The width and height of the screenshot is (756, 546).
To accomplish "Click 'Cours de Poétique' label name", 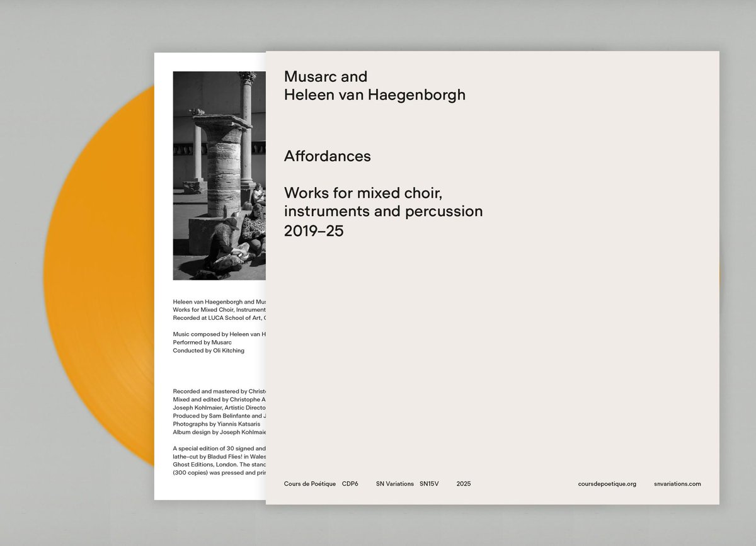I will point(310,484).
